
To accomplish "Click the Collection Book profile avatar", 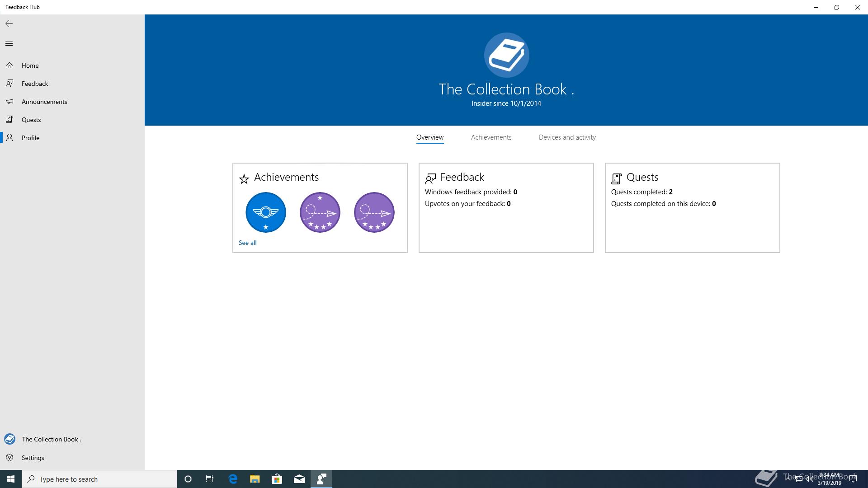I will click(x=506, y=55).
